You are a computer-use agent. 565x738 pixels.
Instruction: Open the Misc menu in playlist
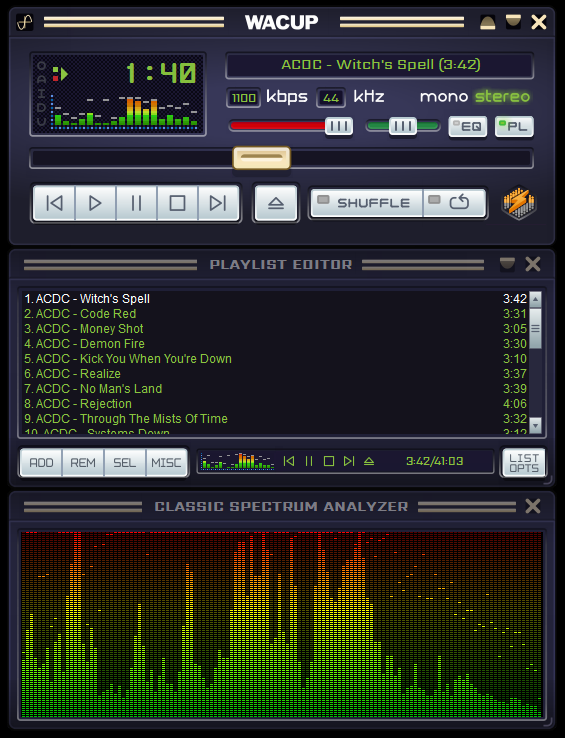166,463
